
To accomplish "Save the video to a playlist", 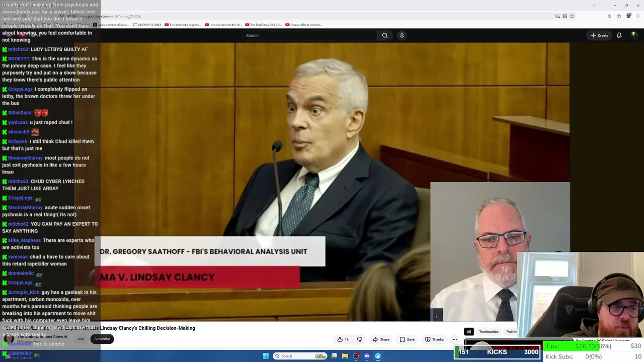I will click(x=407, y=339).
